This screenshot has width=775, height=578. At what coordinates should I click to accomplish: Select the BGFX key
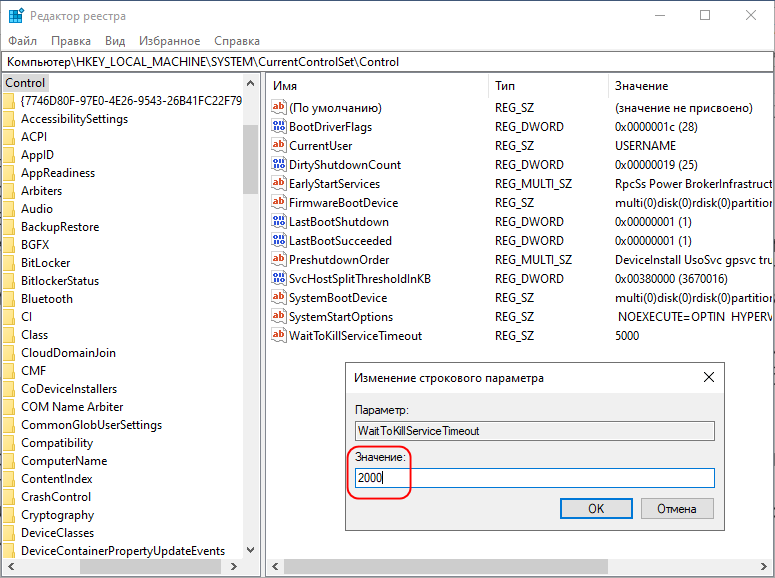[35, 245]
